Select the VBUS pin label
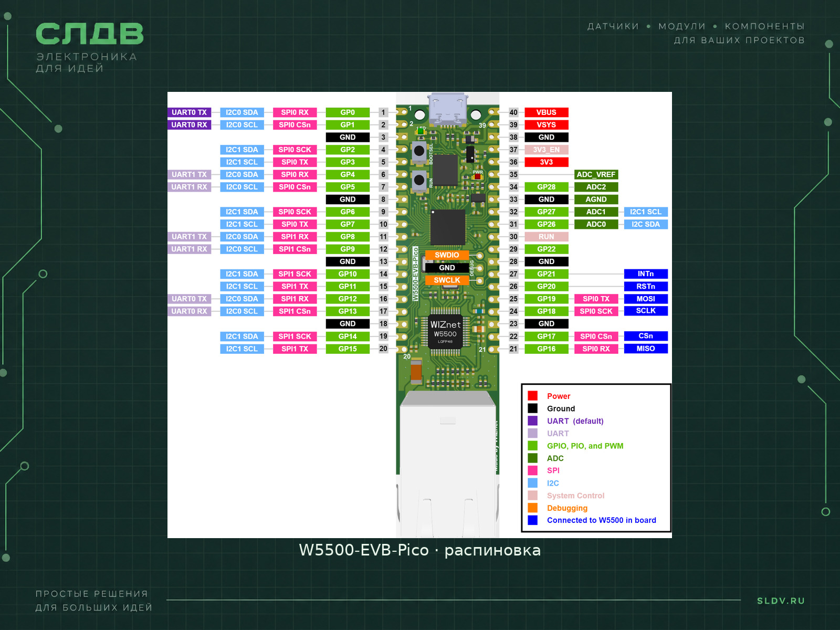Viewport: 840px width, 630px height. point(546,112)
